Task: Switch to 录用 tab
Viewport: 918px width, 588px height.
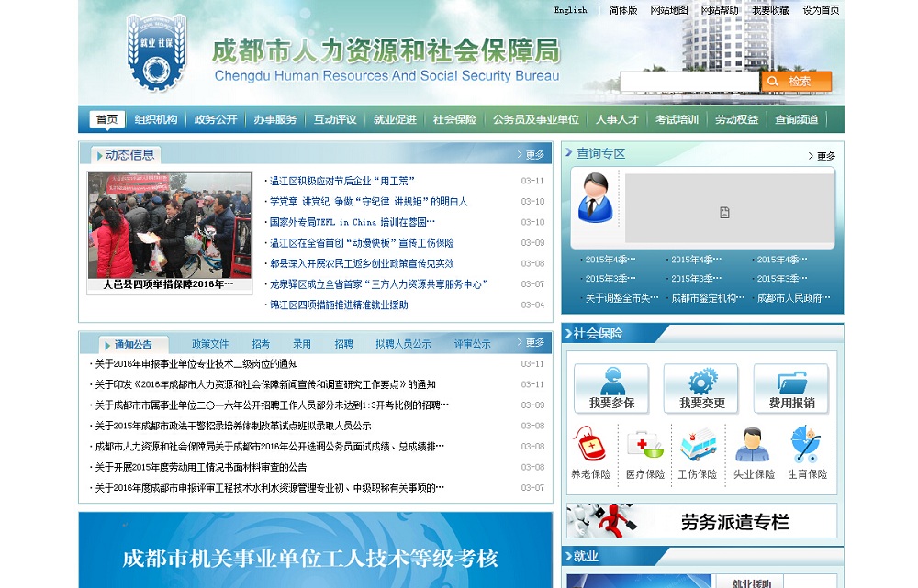Action: coord(302,344)
